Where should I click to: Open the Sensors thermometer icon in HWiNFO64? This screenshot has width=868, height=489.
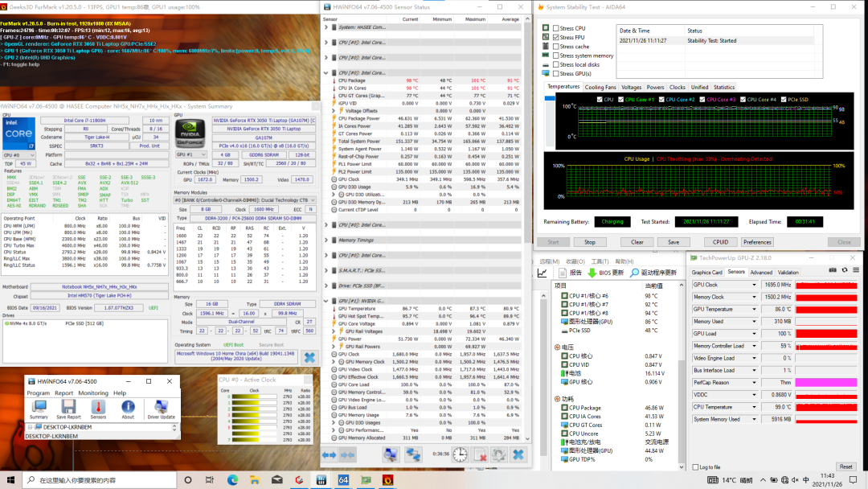pos(98,408)
